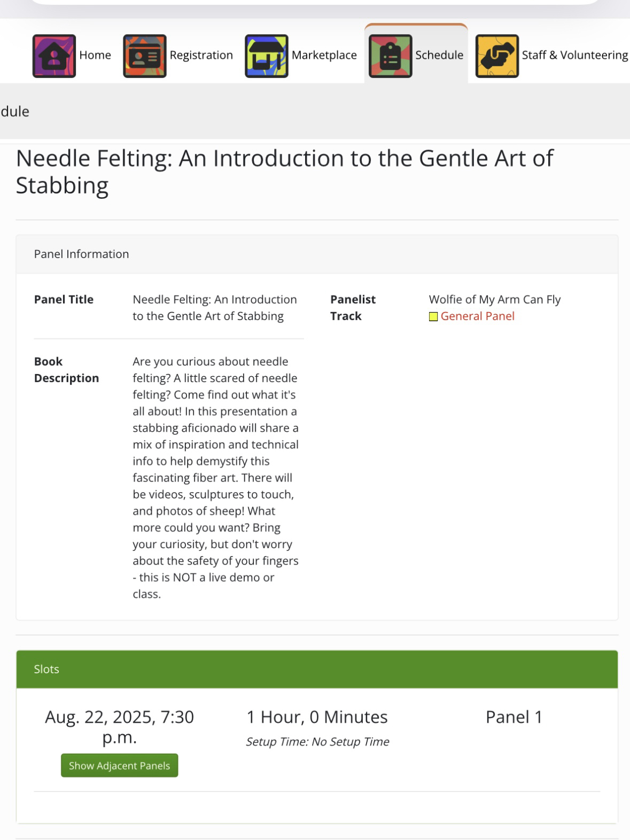The image size is (630, 840).
Task: Open the Registration tab label
Action: tap(201, 55)
